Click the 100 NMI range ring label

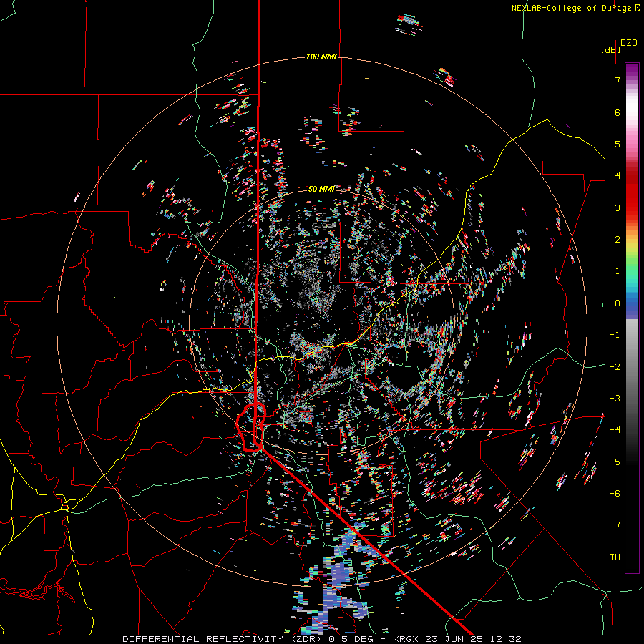pos(321,57)
